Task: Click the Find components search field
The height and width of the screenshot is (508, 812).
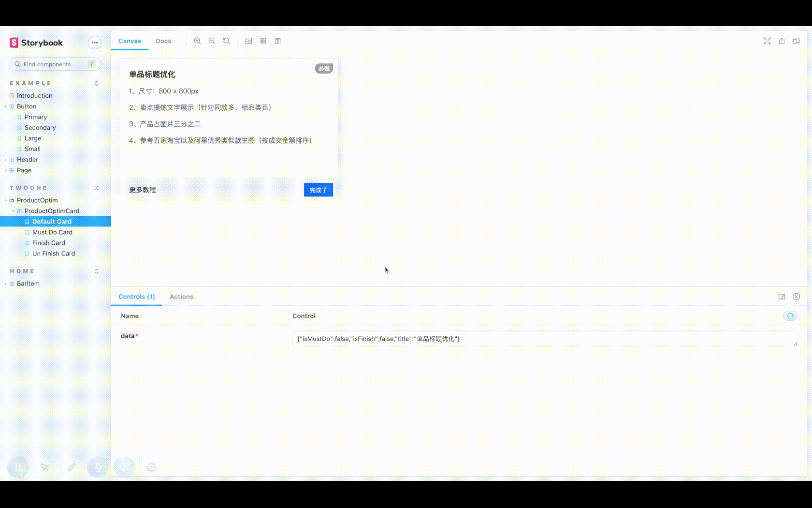Action: click(56, 64)
